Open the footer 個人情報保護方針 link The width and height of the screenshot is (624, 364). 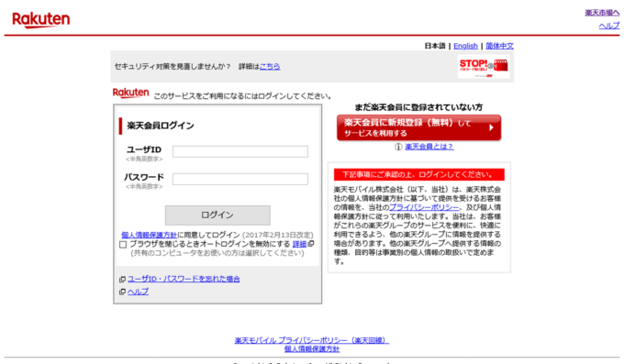tap(312, 349)
